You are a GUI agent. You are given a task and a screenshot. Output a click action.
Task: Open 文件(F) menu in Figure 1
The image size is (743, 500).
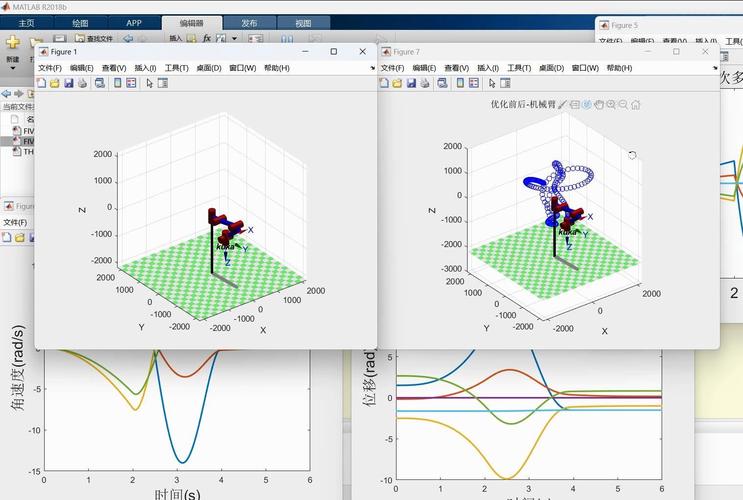pos(50,68)
